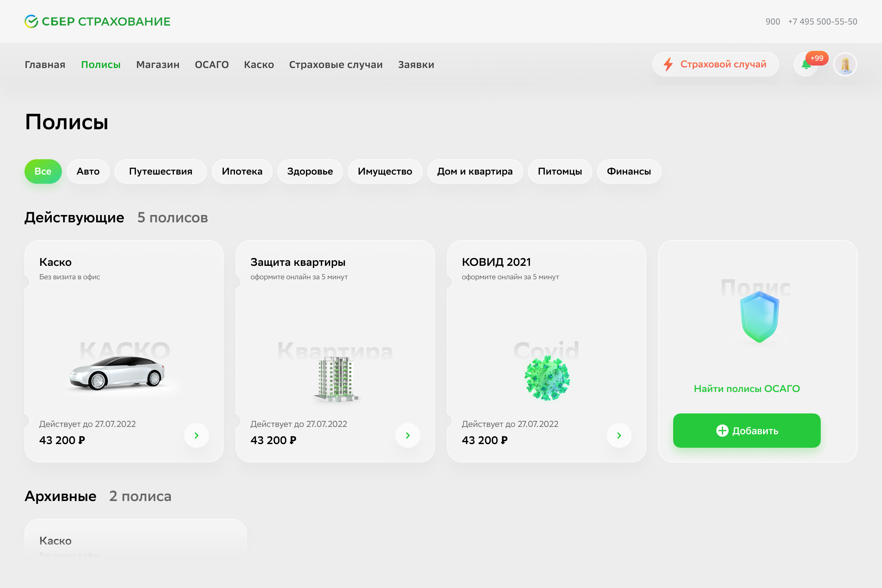Click the white car image on Каско card
The height and width of the screenshot is (588, 882).
(x=117, y=374)
